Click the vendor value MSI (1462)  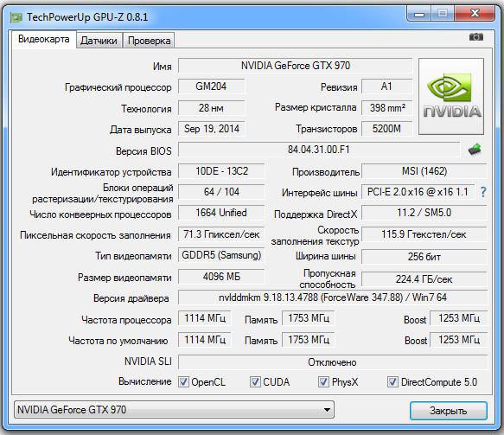pos(424,171)
